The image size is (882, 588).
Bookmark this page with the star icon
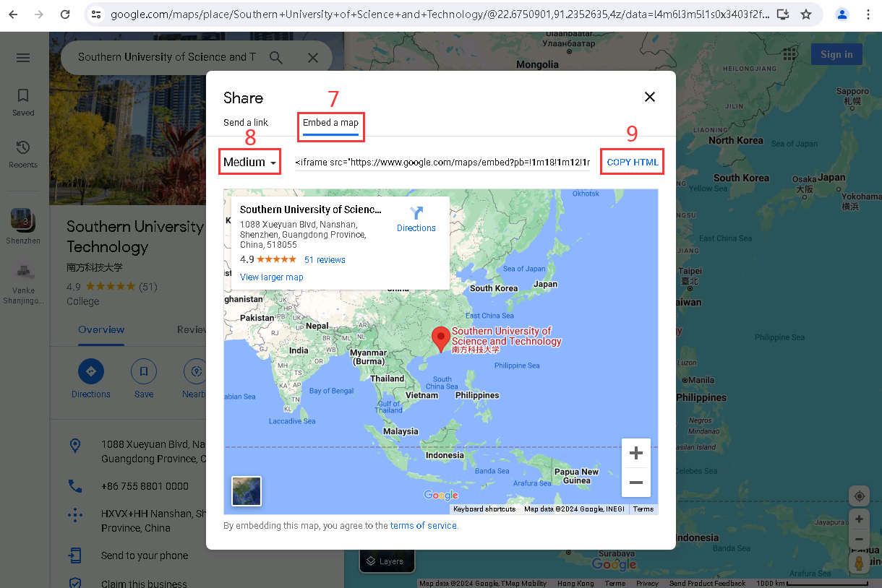pyautogui.click(x=805, y=14)
